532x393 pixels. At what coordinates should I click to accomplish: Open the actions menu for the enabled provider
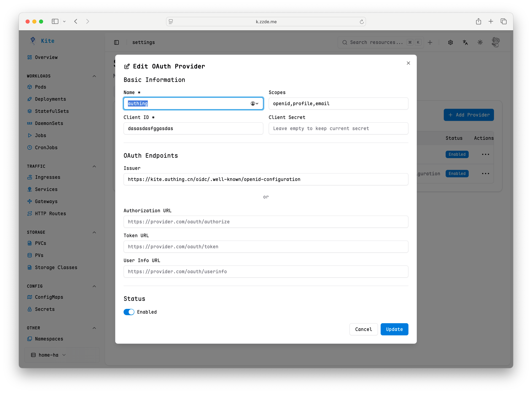point(485,154)
